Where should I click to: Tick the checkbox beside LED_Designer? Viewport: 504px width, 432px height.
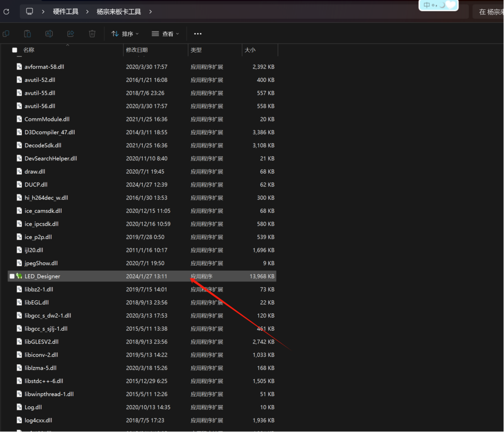[12, 276]
